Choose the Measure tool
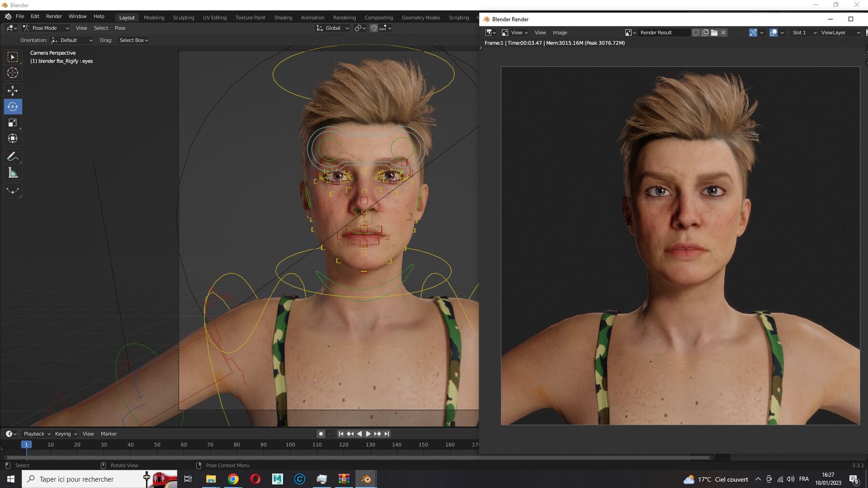 click(13, 172)
